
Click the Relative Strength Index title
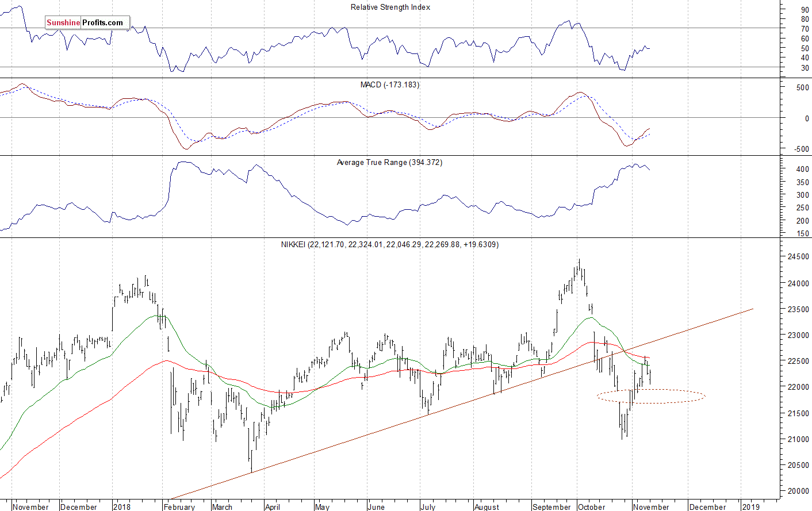[x=390, y=7]
